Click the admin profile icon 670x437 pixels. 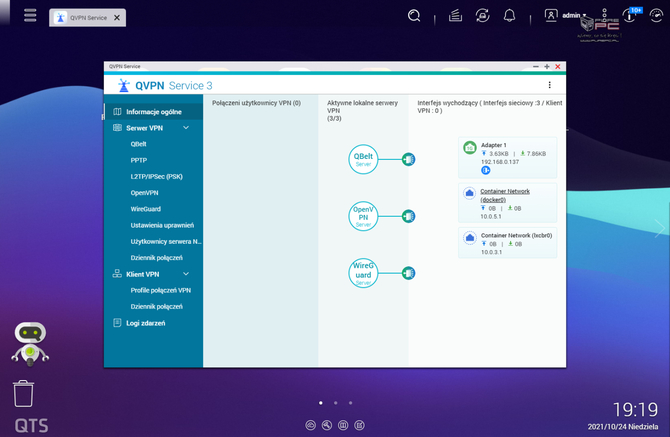pos(551,15)
